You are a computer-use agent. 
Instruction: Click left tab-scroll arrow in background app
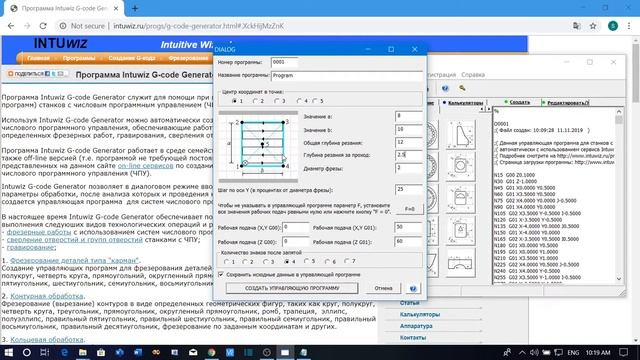click(482, 109)
